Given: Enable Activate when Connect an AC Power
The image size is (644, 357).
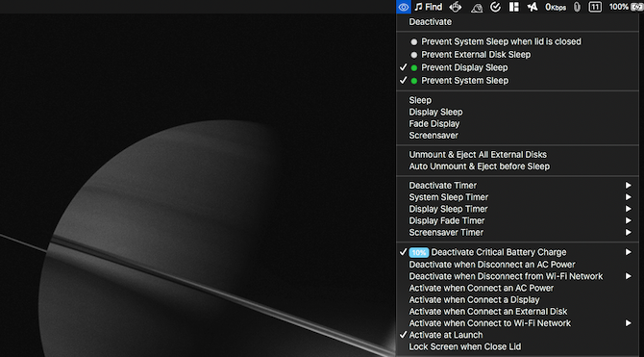Looking at the screenshot, I should 517,288.
